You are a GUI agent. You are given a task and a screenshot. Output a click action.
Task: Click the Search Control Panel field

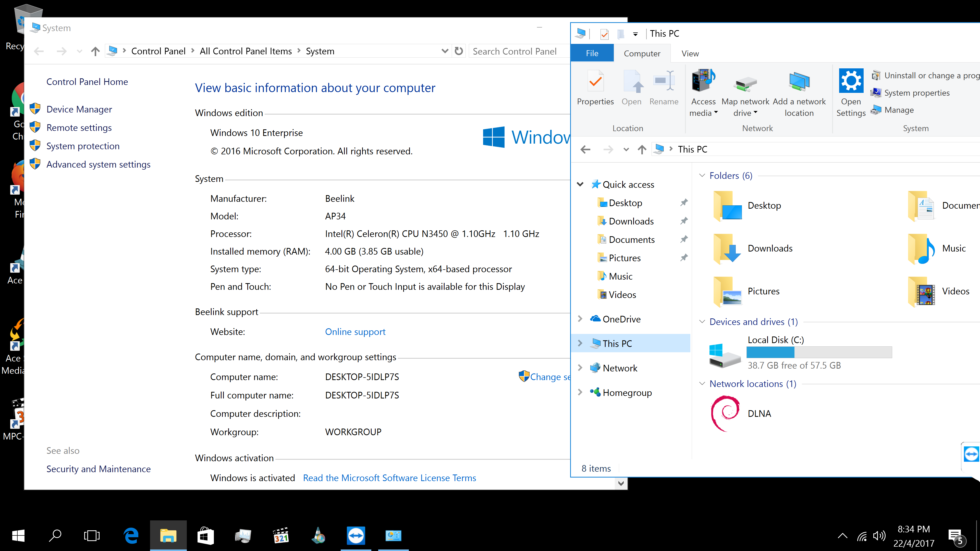(x=519, y=51)
